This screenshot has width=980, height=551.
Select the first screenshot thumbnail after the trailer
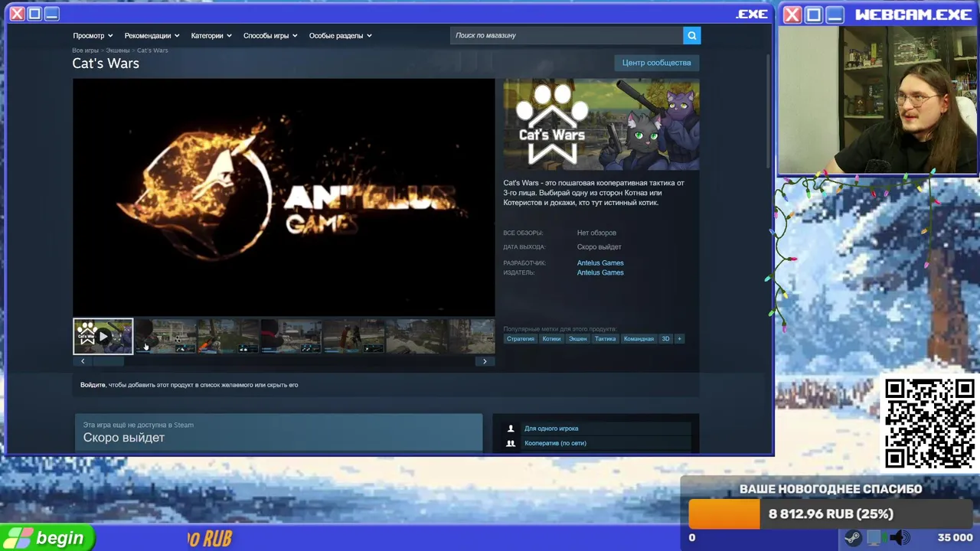pyautogui.click(x=165, y=336)
